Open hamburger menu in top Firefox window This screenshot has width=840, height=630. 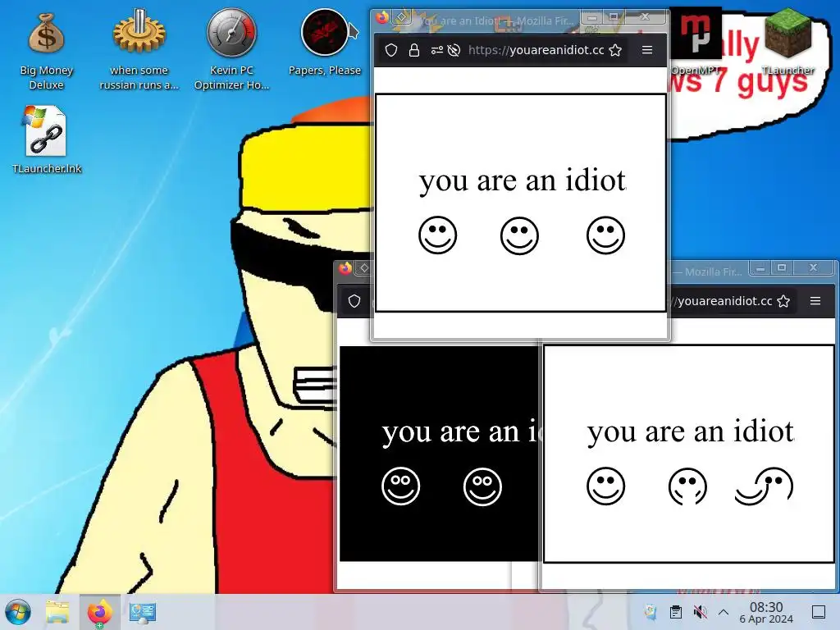[647, 50]
